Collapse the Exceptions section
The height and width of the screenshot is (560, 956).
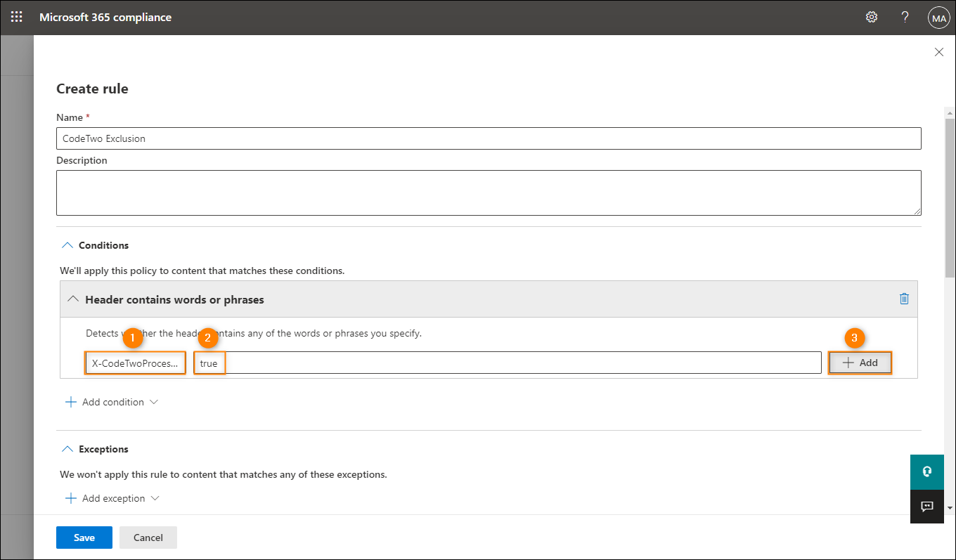[x=67, y=449]
